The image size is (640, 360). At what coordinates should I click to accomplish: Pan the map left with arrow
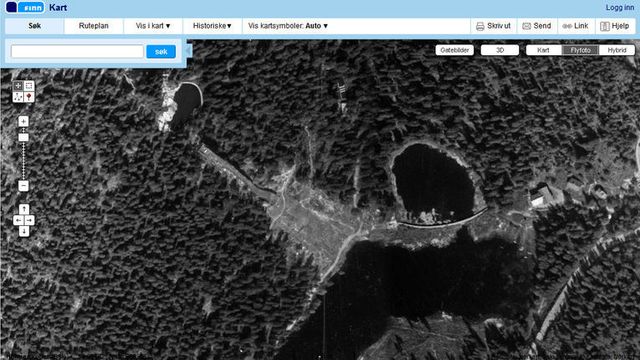(18, 221)
